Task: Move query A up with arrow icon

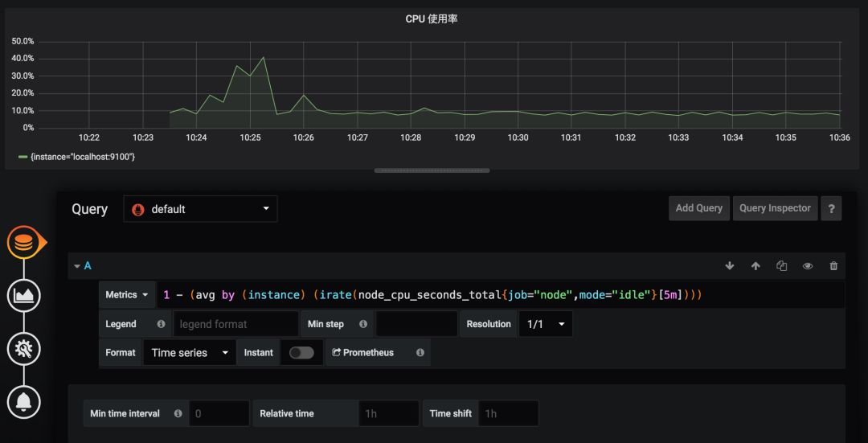Action: (755, 266)
